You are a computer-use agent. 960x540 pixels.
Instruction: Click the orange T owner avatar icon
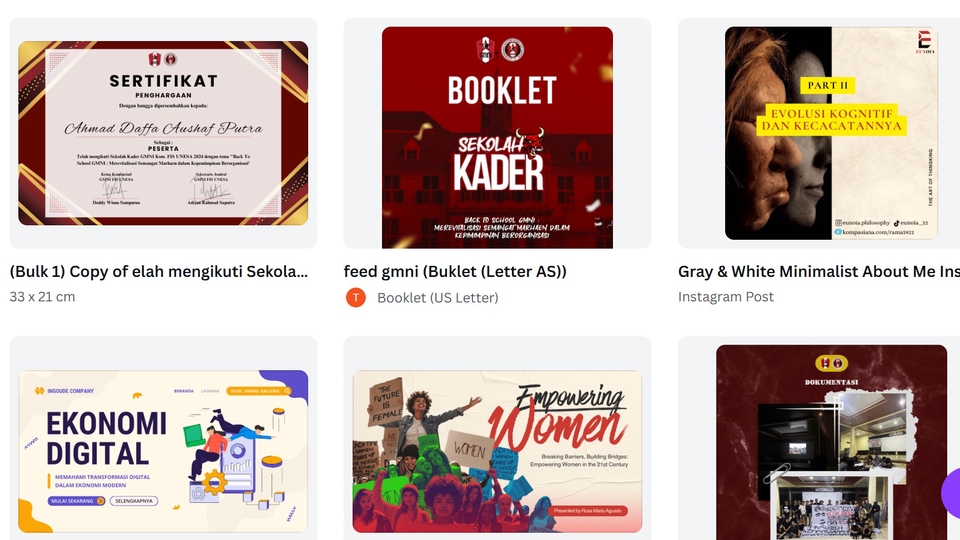356,298
